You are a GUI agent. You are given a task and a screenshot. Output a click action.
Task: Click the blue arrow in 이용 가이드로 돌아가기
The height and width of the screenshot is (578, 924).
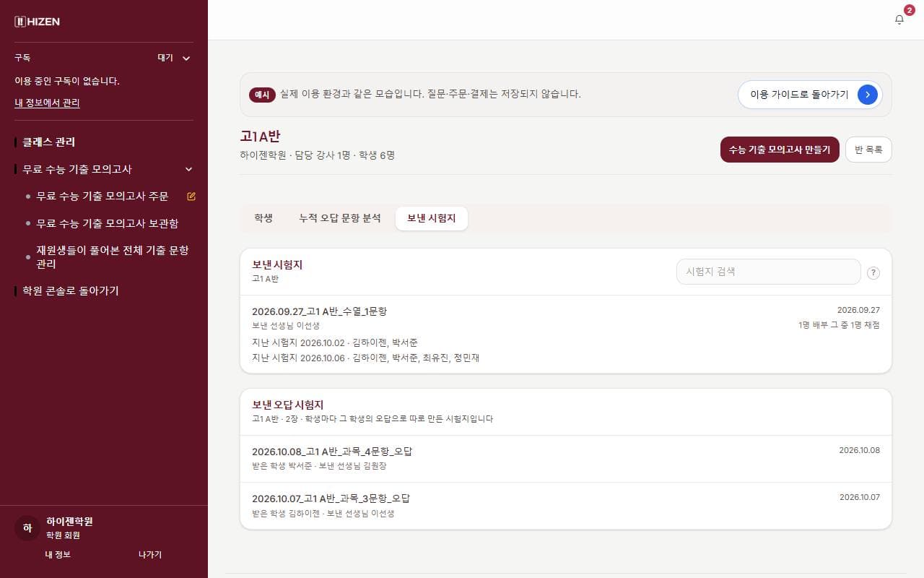[867, 94]
